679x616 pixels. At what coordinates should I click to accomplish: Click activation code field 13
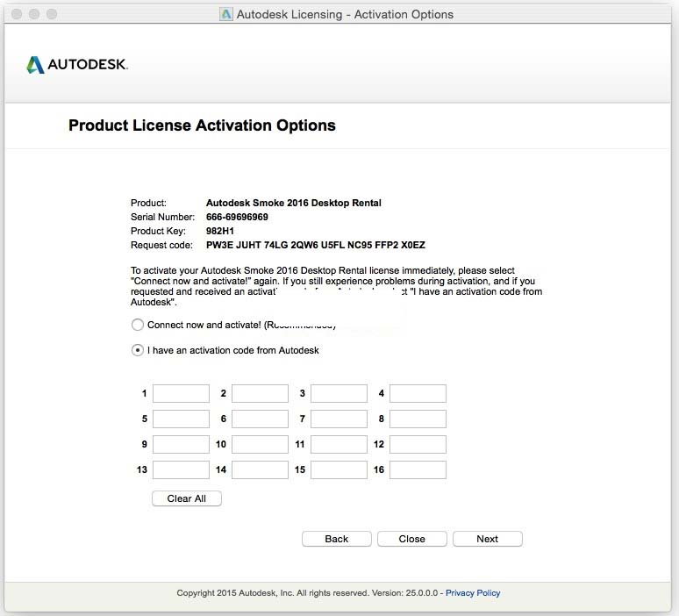(x=181, y=470)
